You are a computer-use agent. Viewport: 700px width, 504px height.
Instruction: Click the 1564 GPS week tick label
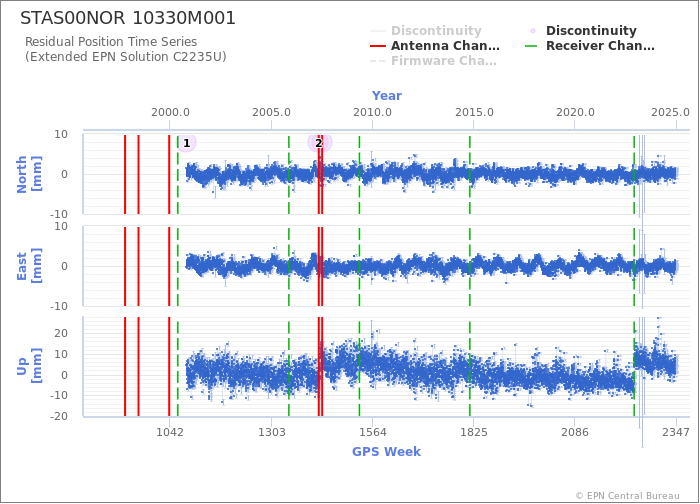pyautogui.click(x=373, y=433)
